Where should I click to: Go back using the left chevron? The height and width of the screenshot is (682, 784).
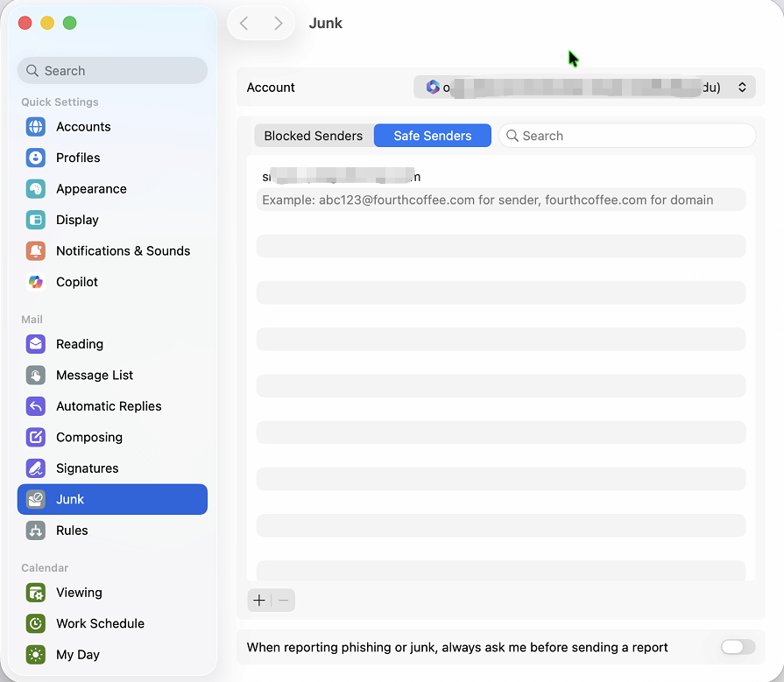pos(244,24)
